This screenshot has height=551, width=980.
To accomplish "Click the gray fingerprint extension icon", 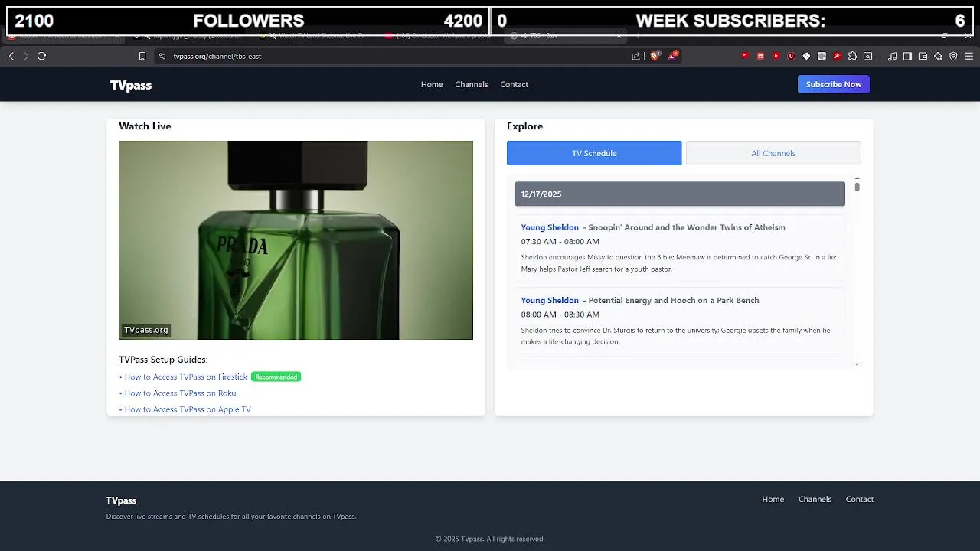I will click(822, 56).
